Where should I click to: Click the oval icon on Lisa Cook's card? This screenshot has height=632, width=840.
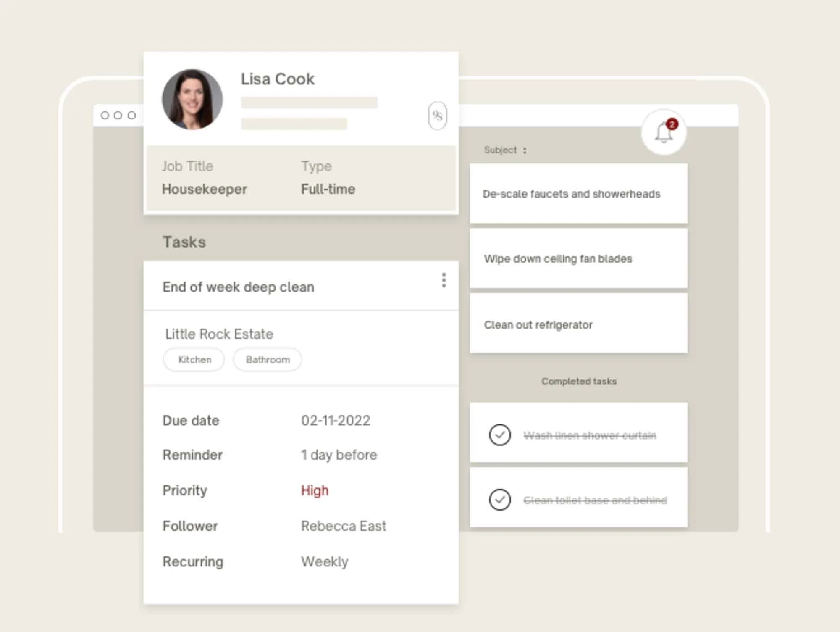point(437,116)
